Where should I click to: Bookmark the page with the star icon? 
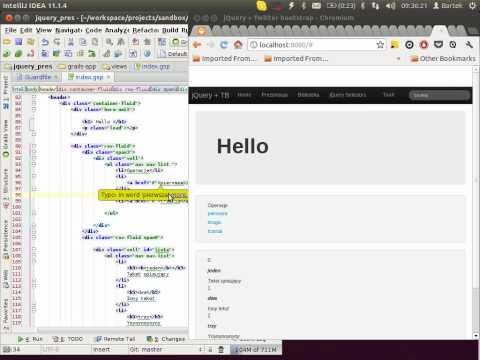[380, 45]
